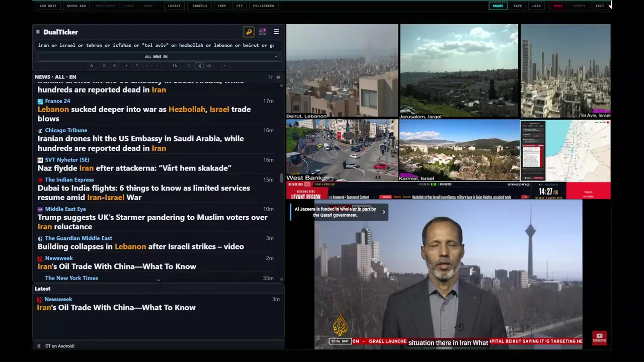
Task: Open France 24 Lebanon Hezbollah headline
Action: coord(144,114)
